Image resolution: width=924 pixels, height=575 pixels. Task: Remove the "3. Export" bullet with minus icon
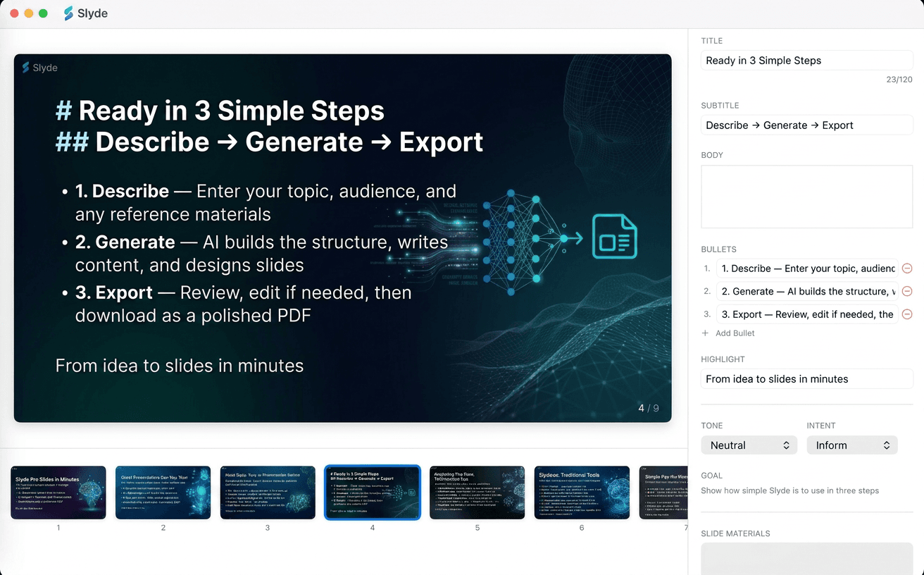pos(907,314)
